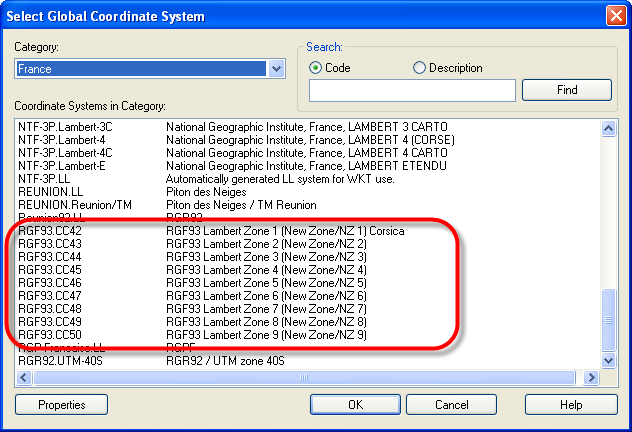Select RGF93.CC42 Lambert Zone 1 Corsica
This screenshot has height=432, width=632.
coord(50,231)
